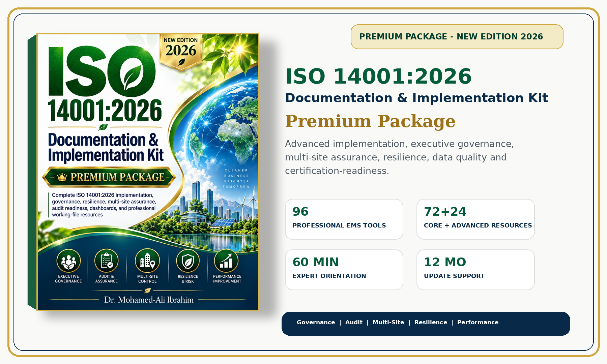This screenshot has width=607, height=364.
Task: Click the Performance Improvement chart icon
Action: 226,261
